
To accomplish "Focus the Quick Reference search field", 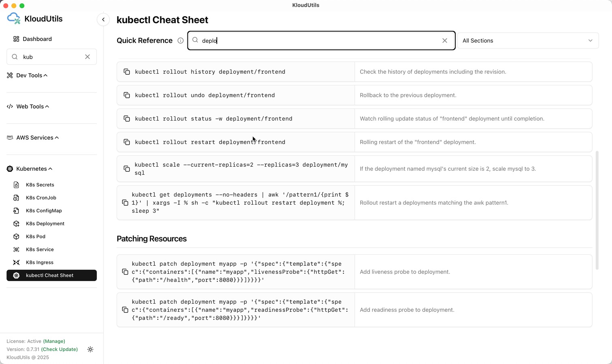I will (320, 40).
